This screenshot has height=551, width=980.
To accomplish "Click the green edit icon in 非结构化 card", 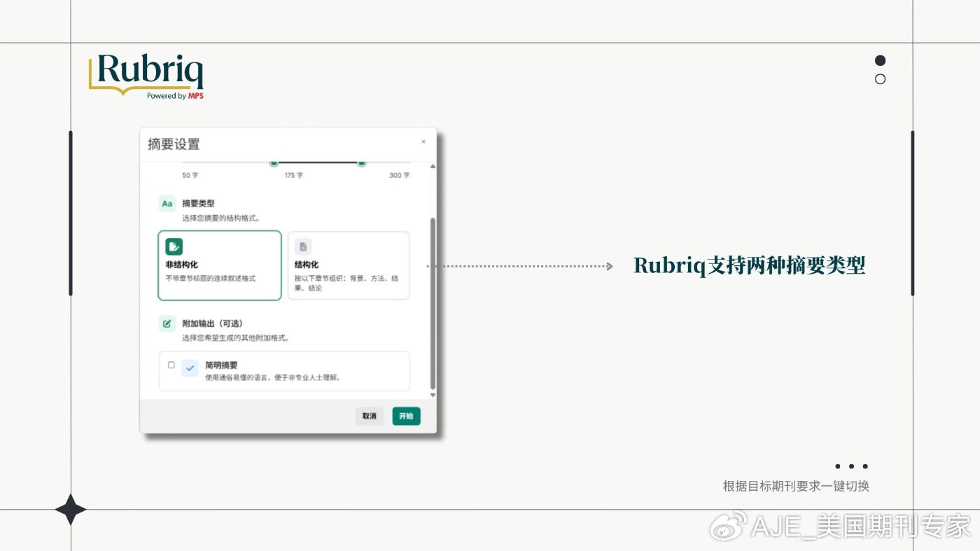I will (174, 246).
